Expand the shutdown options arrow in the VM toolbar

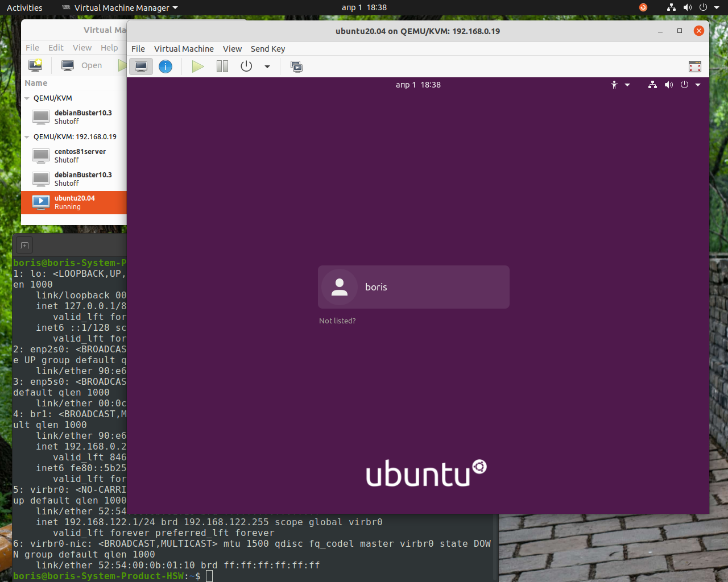click(x=267, y=66)
